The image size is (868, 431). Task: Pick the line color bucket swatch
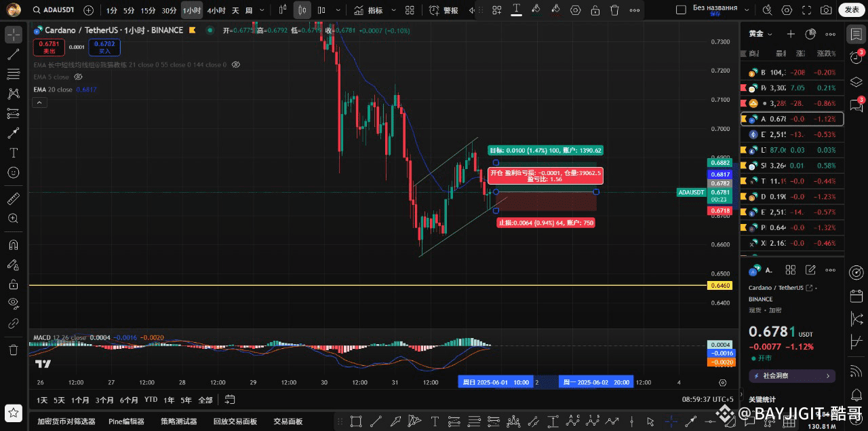(x=536, y=10)
